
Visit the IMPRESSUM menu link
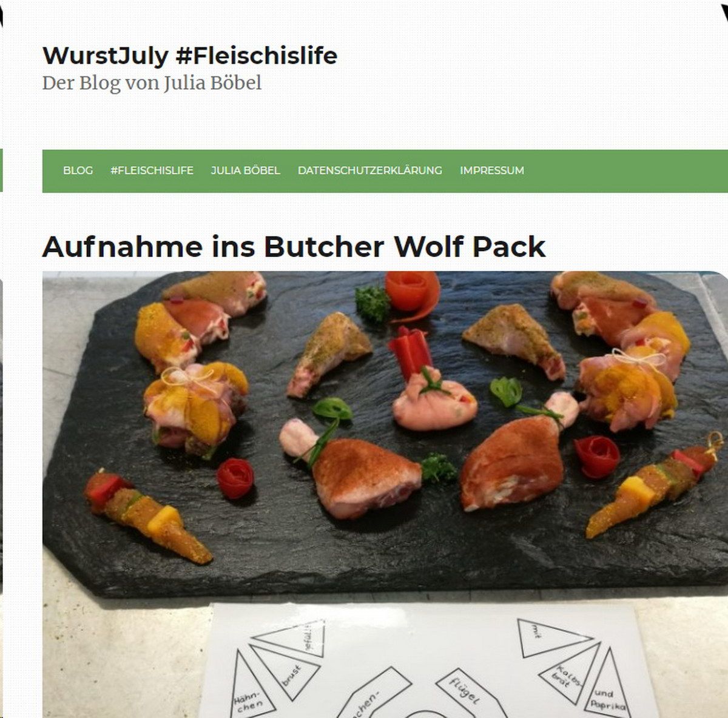coord(492,170)
